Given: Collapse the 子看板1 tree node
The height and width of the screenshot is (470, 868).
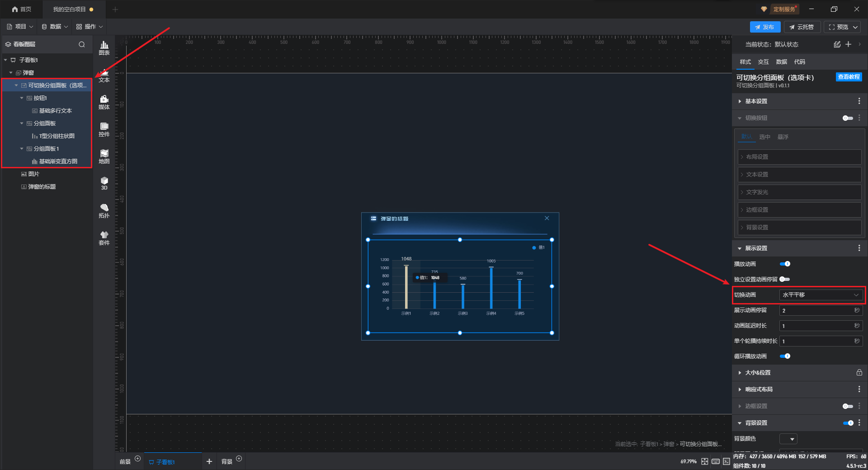Looking at the screenshot, I should coord(5,60).
